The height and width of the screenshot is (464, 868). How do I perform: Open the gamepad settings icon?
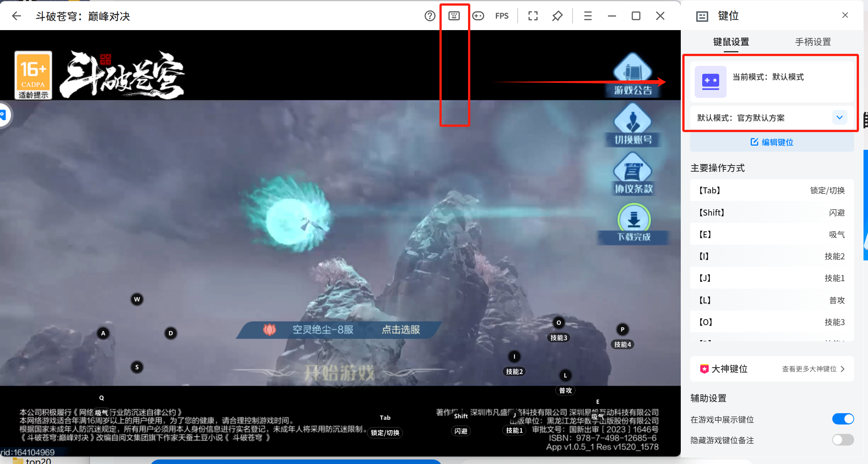coord(478,16)
